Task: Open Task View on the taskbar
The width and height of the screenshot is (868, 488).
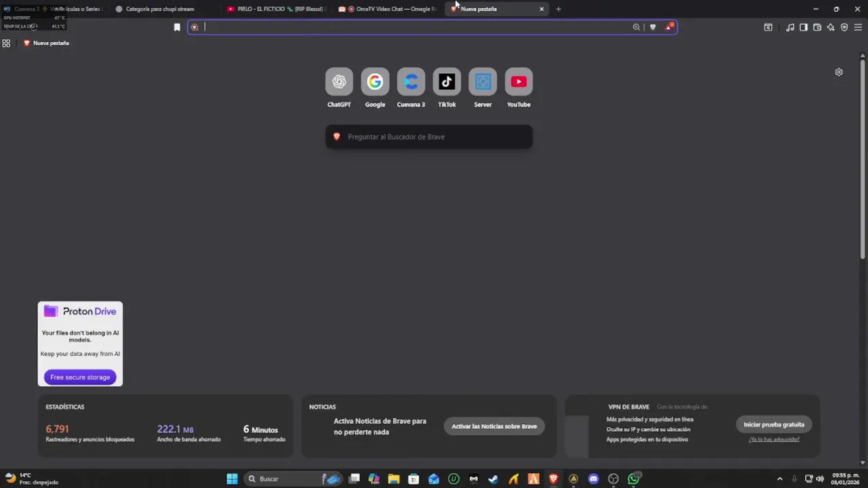Action: tap(354, 479)
